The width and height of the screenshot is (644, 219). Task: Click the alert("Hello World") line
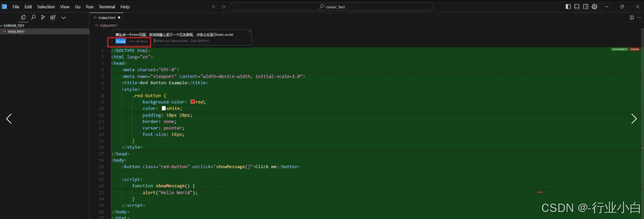point(170,192)
